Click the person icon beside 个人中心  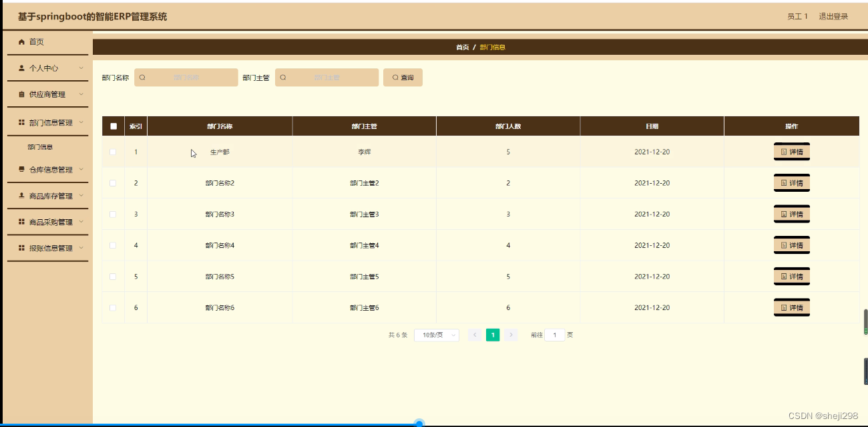(x=21, y=67)
